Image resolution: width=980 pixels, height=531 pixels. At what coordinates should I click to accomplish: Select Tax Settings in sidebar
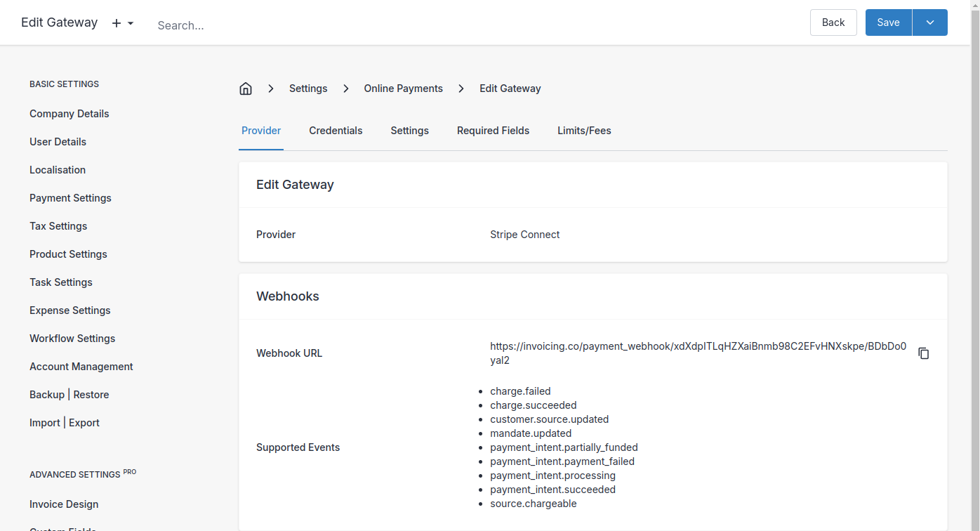pos(58,226)
